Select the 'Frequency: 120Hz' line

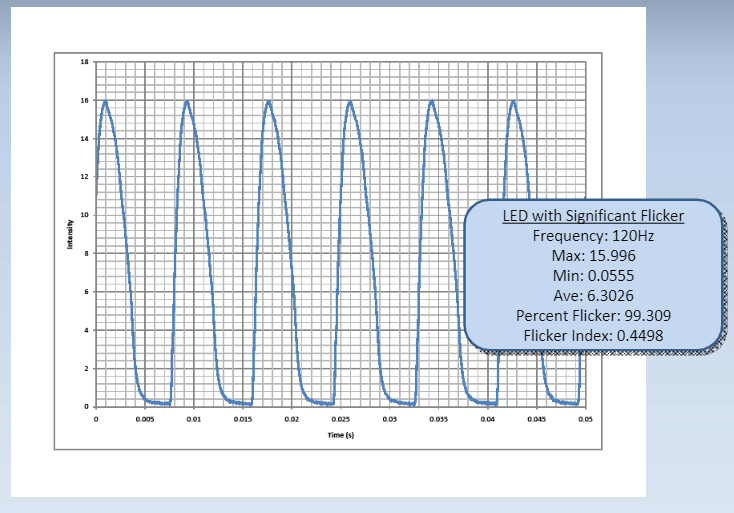click(x=593, y=235)
